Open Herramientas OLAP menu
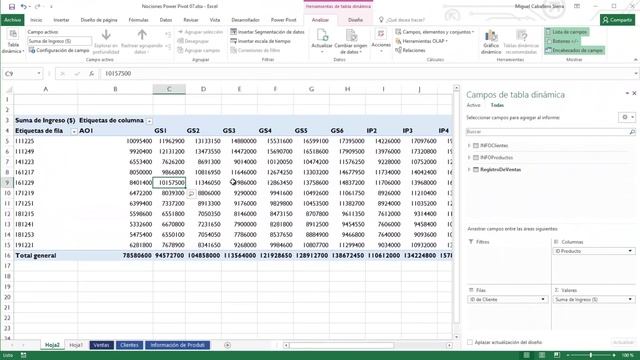 422,41
